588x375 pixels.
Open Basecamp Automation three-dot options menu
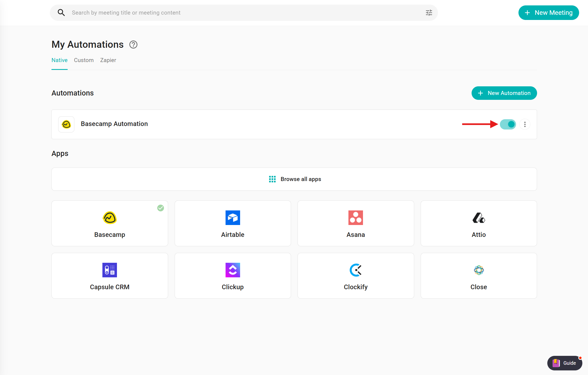point(525,124)
